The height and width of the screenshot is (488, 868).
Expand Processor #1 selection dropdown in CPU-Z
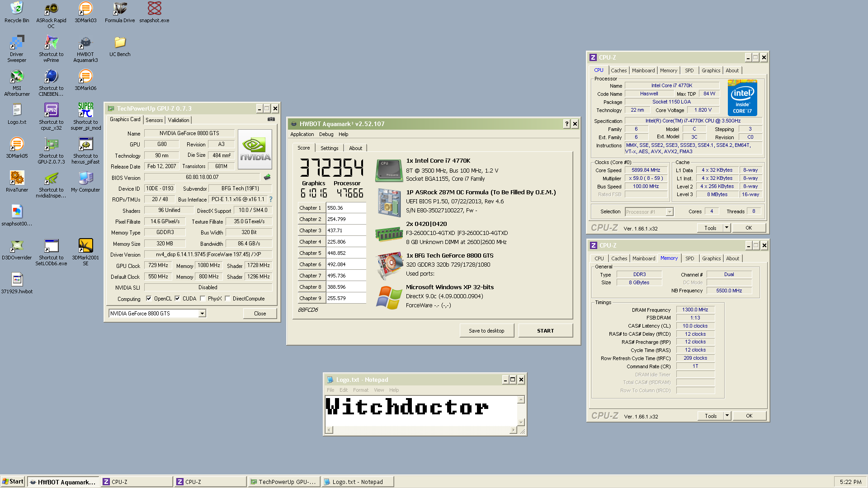coord(670,212)
